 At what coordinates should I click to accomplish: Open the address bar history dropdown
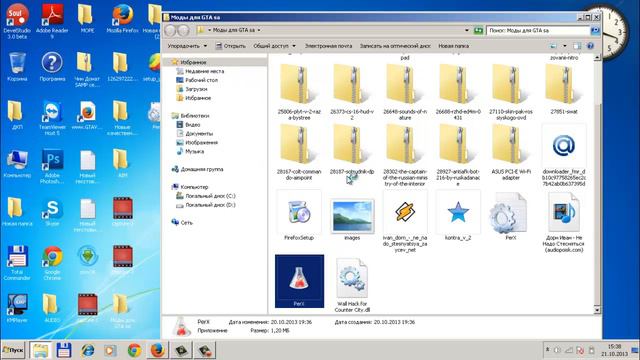pos(467,30)
